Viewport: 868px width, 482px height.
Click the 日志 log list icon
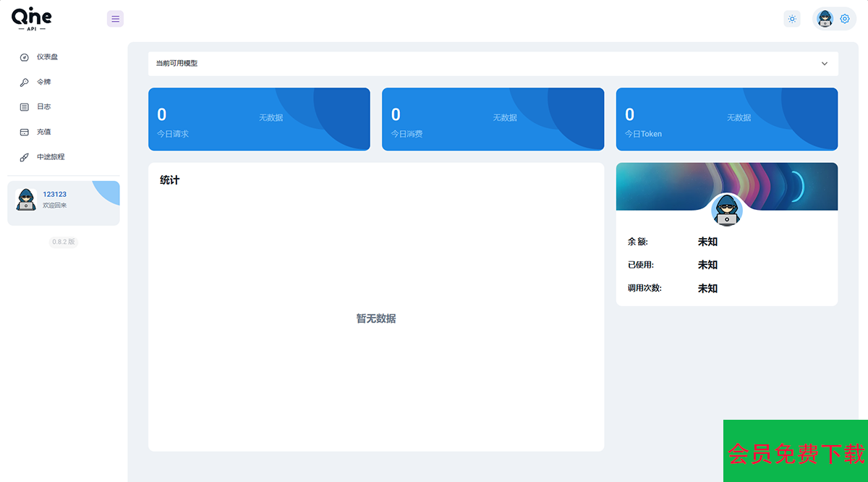pyautogui.click(x=24, y=107)
